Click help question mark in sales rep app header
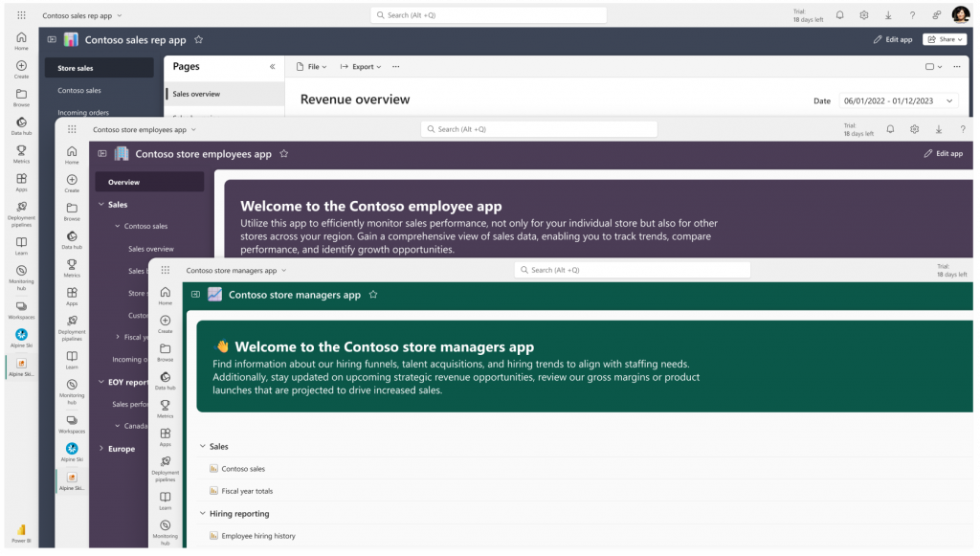Image resolution: width=980 pixels, height=556 pixels. [912, 15]
